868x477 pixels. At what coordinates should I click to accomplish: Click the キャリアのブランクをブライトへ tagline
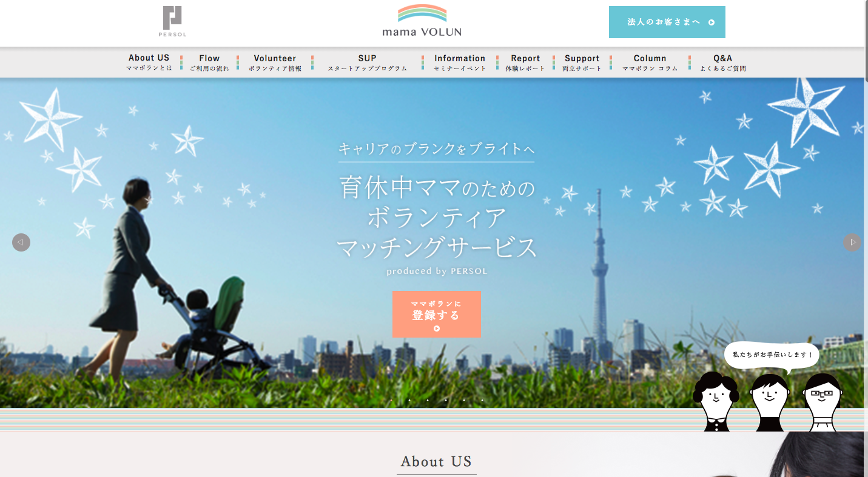[437, 148]
